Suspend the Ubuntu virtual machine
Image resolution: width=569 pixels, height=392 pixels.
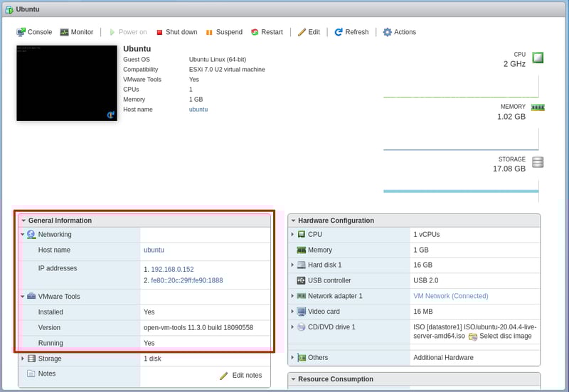coord(224,32)
